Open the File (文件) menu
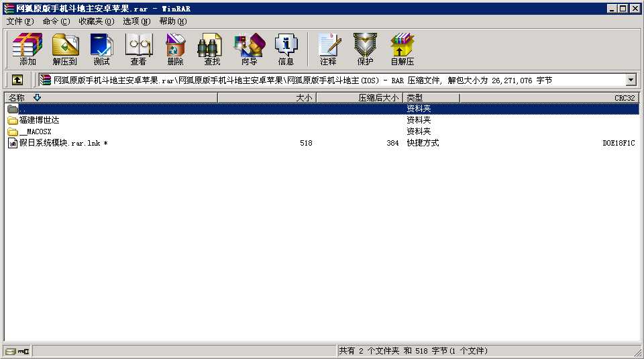 pos(19,21)
